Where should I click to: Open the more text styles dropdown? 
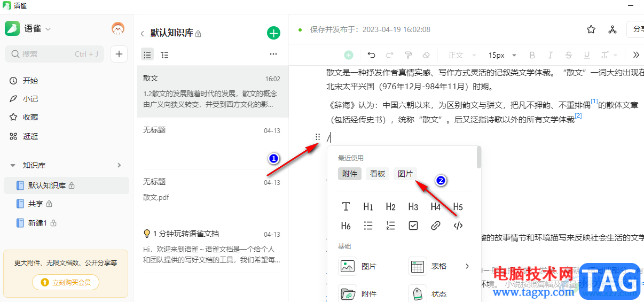(x=609, y=55)
